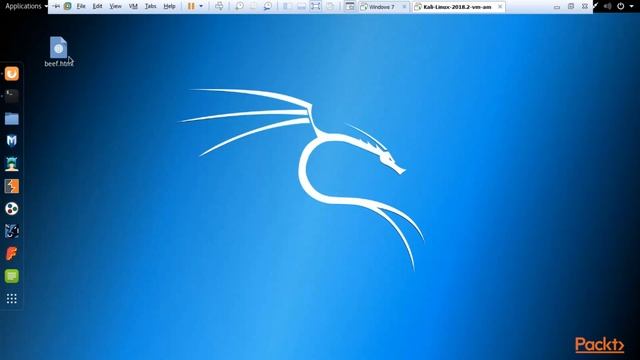Launch Firefox ESR from the dock

pos(12,73)
